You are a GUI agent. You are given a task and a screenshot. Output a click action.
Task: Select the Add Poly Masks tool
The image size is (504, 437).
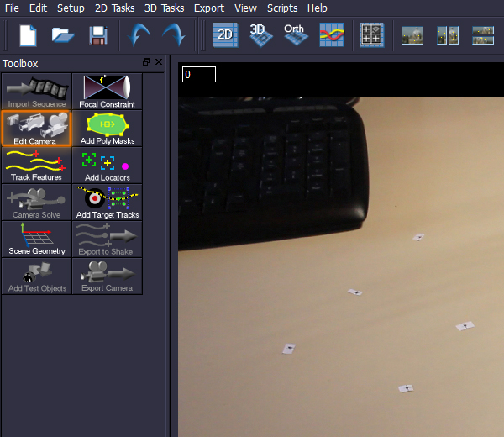pyautogui.click(x=108, y=129)
